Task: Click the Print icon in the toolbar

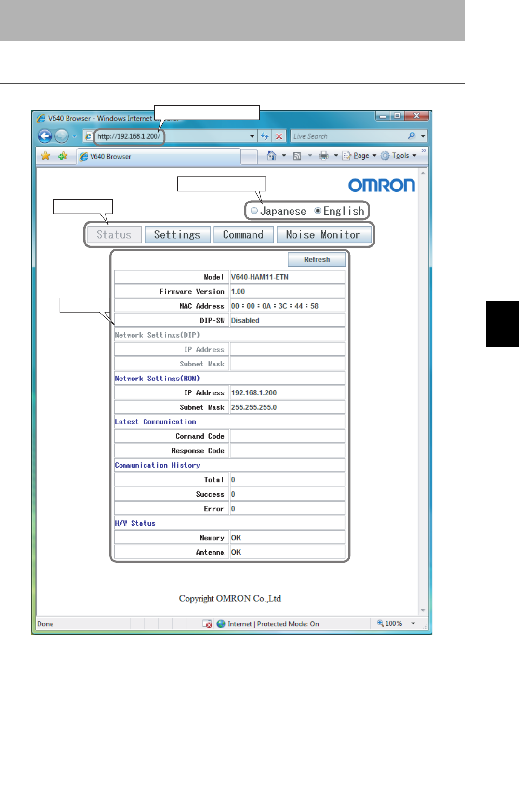Action: tap(324, 155)
